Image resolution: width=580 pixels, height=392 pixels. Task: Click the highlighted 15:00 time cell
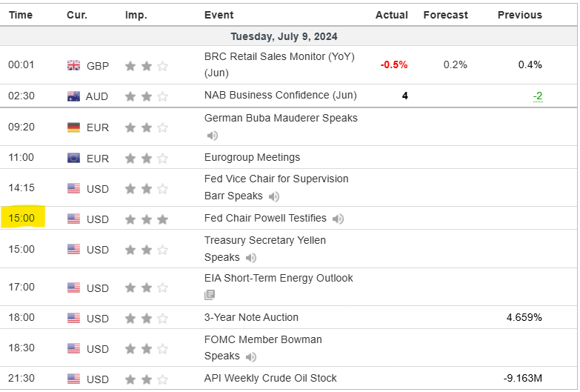[x=22, y=219]
